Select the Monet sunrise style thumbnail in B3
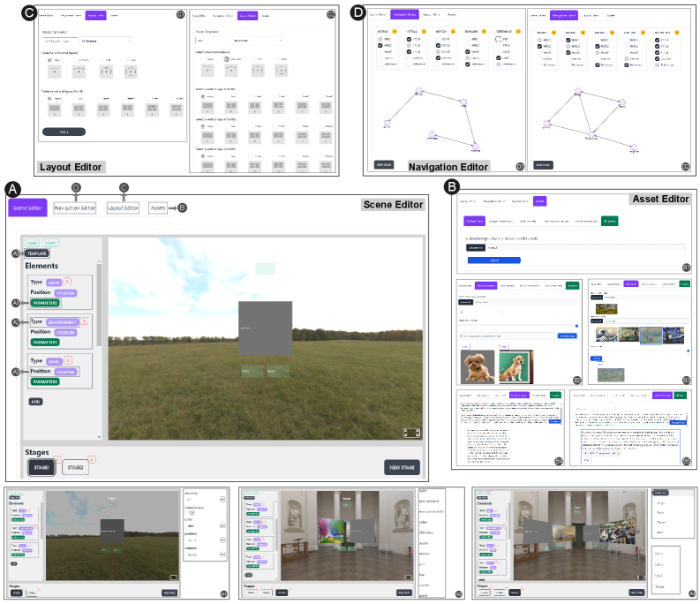This screenshot has height=604, width=700. [x=651, y=335]
